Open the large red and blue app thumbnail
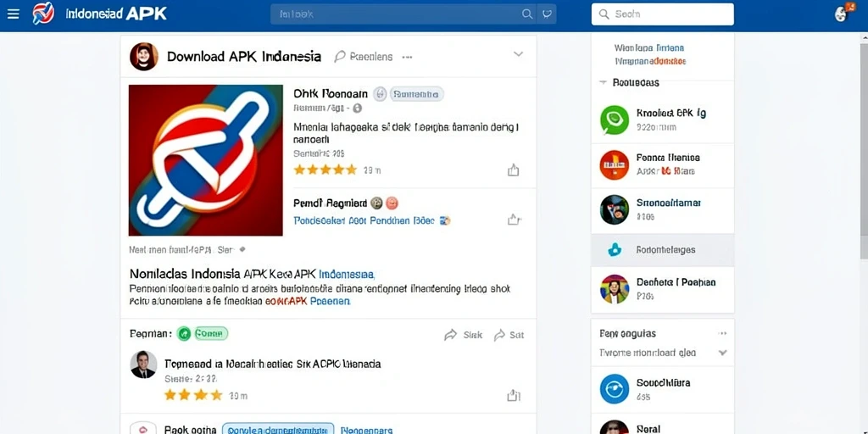The height and width of the screenshot is (434, 868). [x=206, y=160]
